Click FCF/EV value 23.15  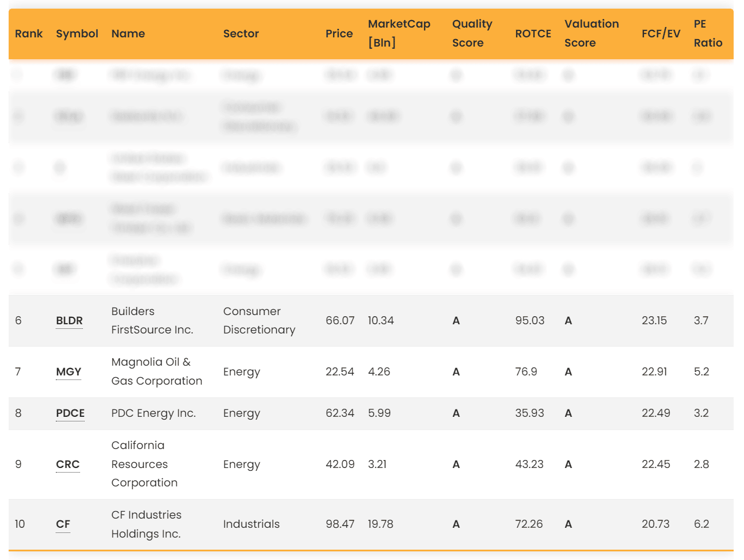654,321
